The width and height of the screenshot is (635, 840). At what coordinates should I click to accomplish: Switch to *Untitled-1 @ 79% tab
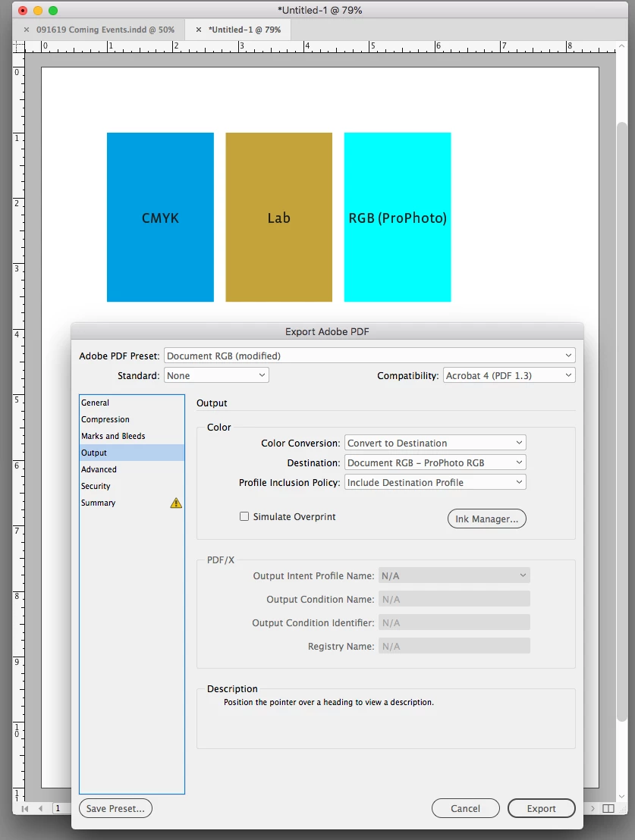[244, 30]
